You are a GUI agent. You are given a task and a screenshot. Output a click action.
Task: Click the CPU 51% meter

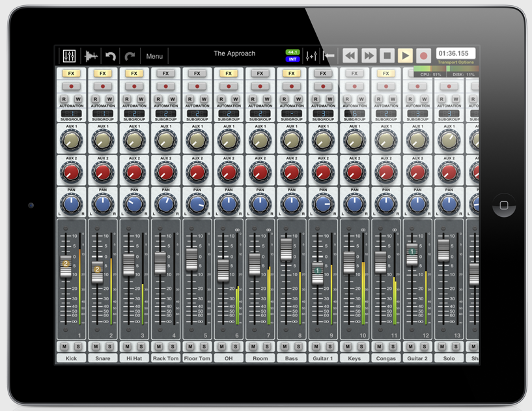click(x=430, y=72)
